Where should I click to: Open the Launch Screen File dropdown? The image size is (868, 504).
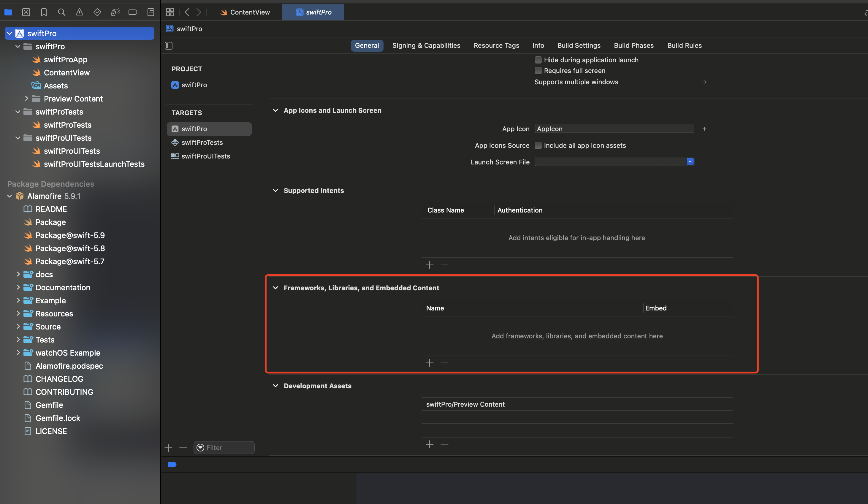point(690,161)
